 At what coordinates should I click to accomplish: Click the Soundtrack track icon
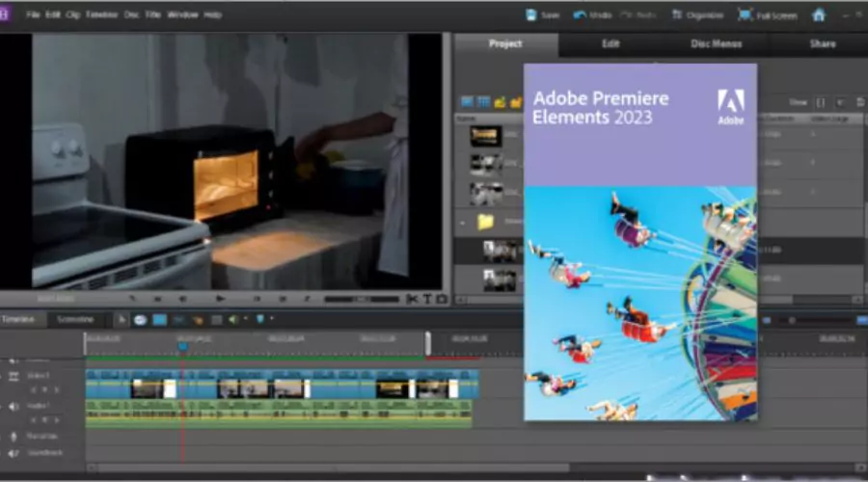click(13, 453)
